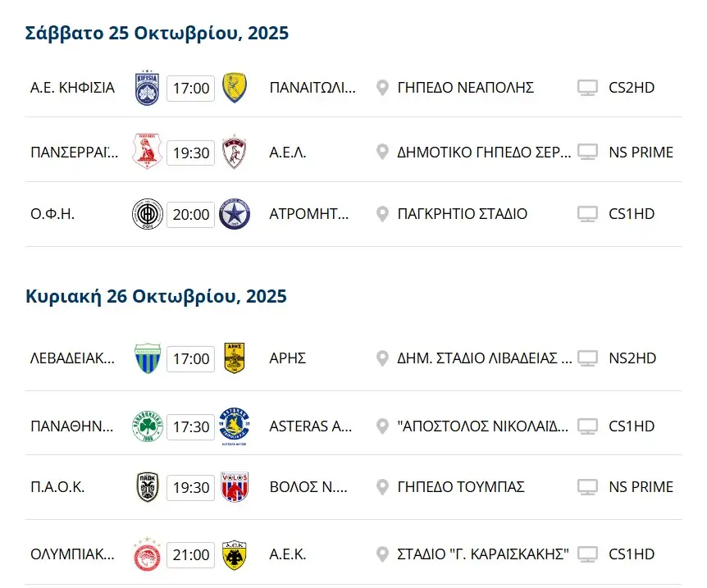707x588 pixels.
Task: Click the PAOK black eagle crest
Action: [148, 487]
